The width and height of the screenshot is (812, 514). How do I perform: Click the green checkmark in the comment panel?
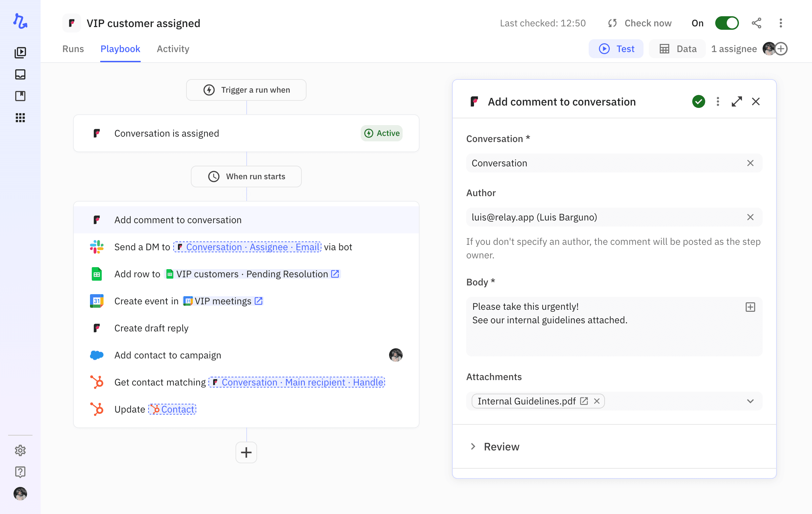[x=698, y=101]
